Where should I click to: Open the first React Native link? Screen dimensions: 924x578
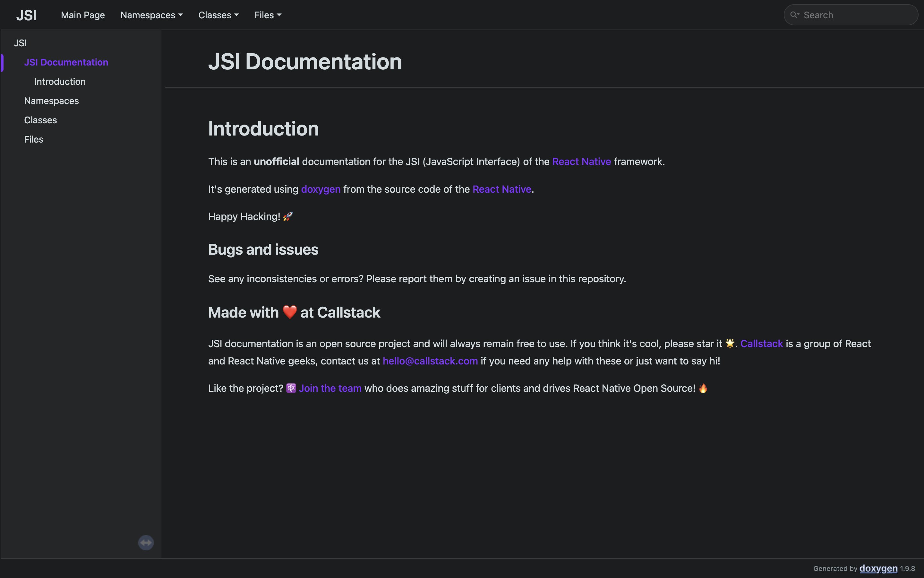[x=581, y=162]
